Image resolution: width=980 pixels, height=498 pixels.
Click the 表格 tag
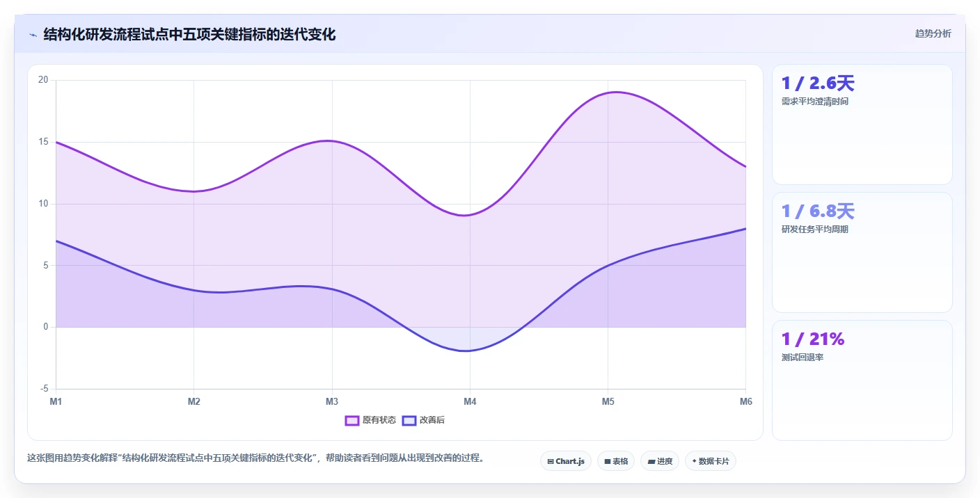click(x=616, y=461)
